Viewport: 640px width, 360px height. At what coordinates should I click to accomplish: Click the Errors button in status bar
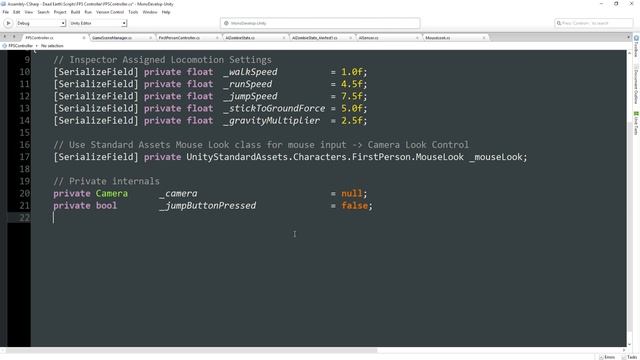[x=607, y=357]
